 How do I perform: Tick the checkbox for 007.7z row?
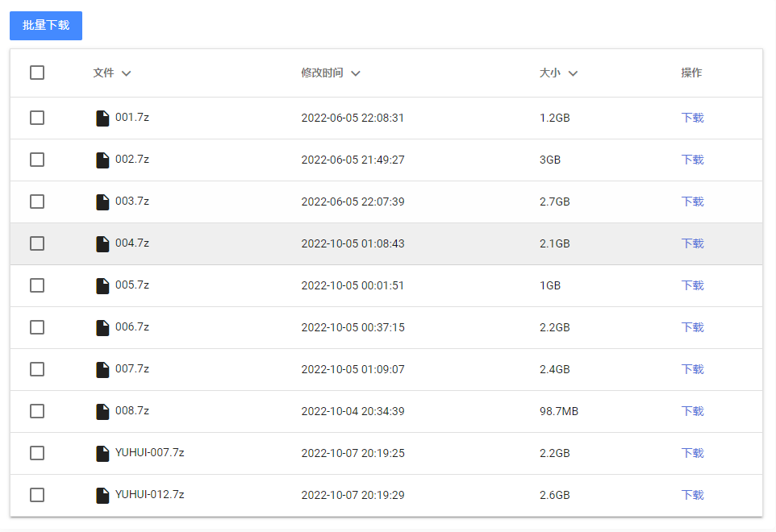(x=37, y=369)
